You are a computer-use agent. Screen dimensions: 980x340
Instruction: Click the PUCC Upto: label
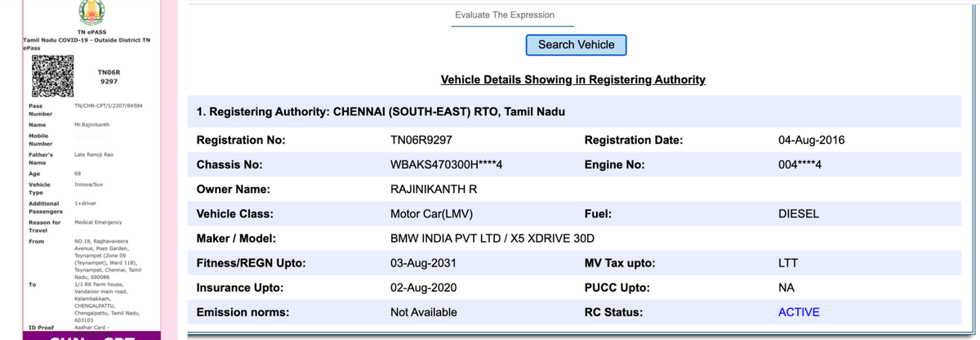coord(617,288)
